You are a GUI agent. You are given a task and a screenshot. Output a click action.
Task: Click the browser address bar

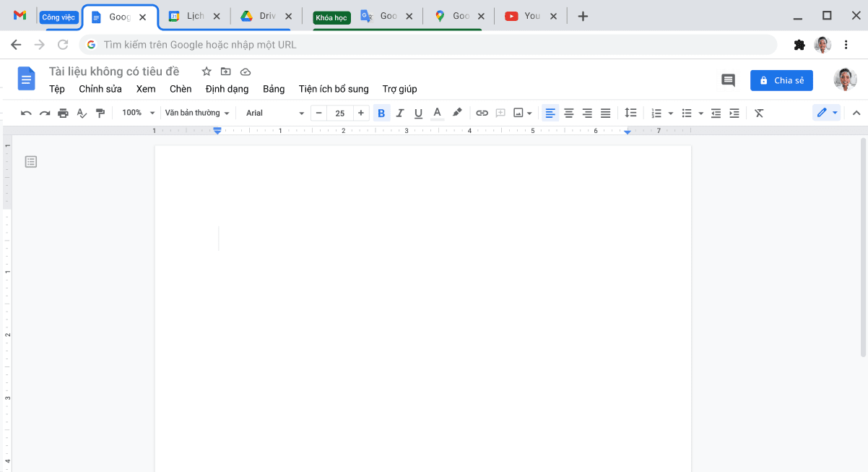coord(429,45)
